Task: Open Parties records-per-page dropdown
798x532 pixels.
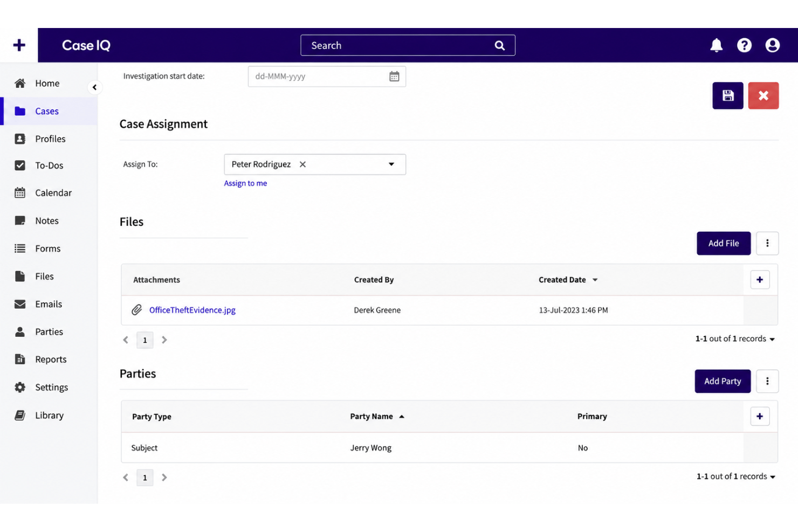Action: tap(736, 476)
